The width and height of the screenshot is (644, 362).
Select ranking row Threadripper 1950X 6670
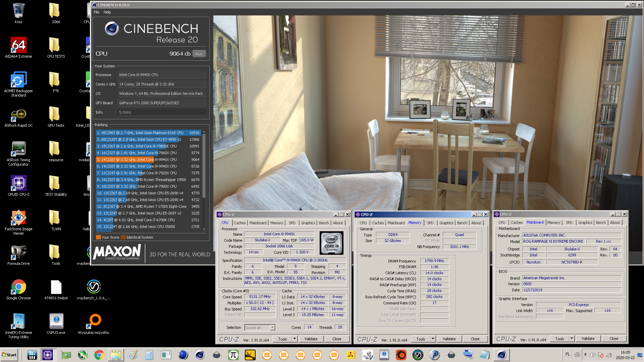(148, 180)
